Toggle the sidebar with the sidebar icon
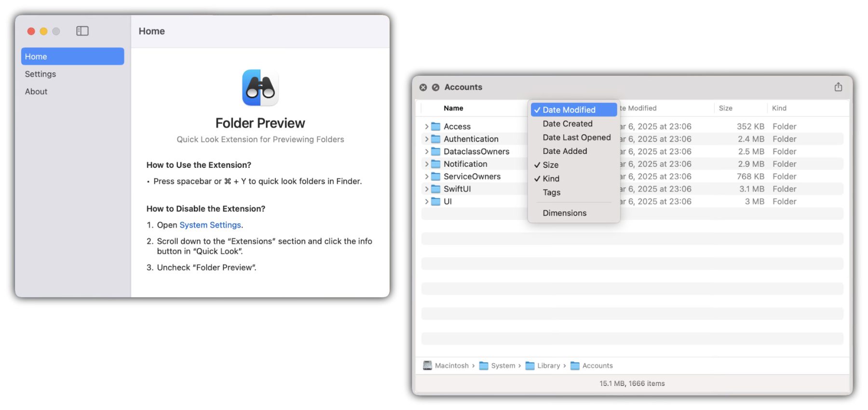This screenshot has height=410, width=868. (x=82, y=31)
